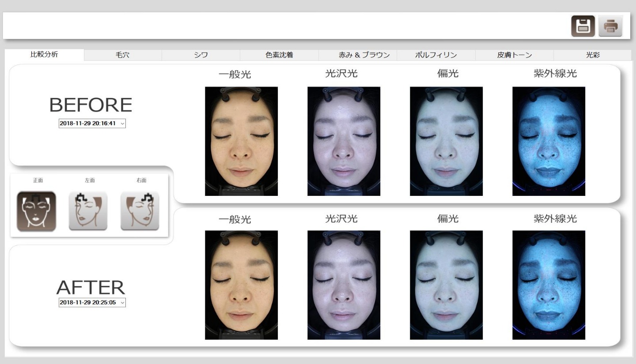Switch to the シワ tab

coord(201,55)
